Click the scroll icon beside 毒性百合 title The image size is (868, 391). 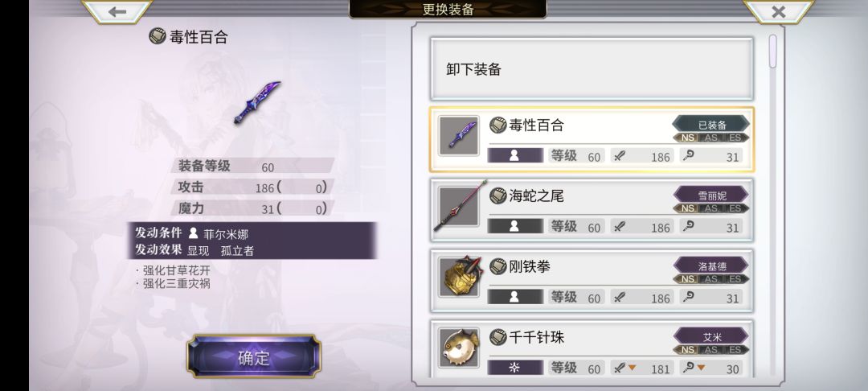(x=158, y=36)
